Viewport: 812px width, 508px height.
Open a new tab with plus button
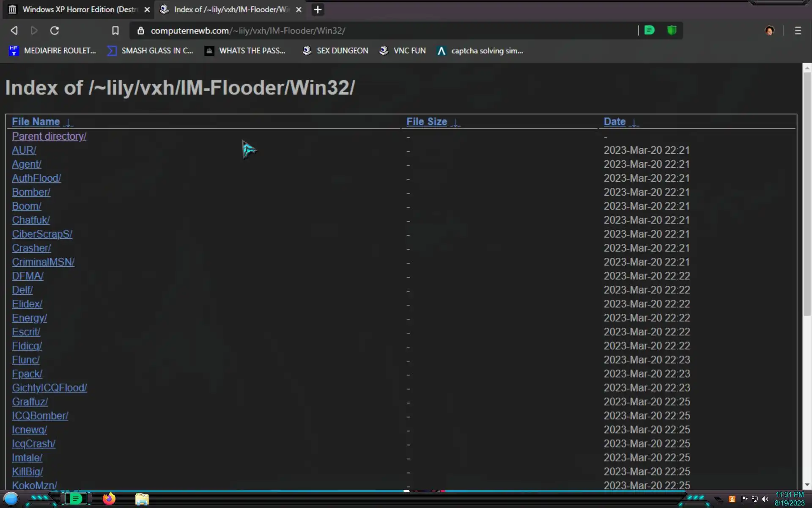tap(318, 9)
